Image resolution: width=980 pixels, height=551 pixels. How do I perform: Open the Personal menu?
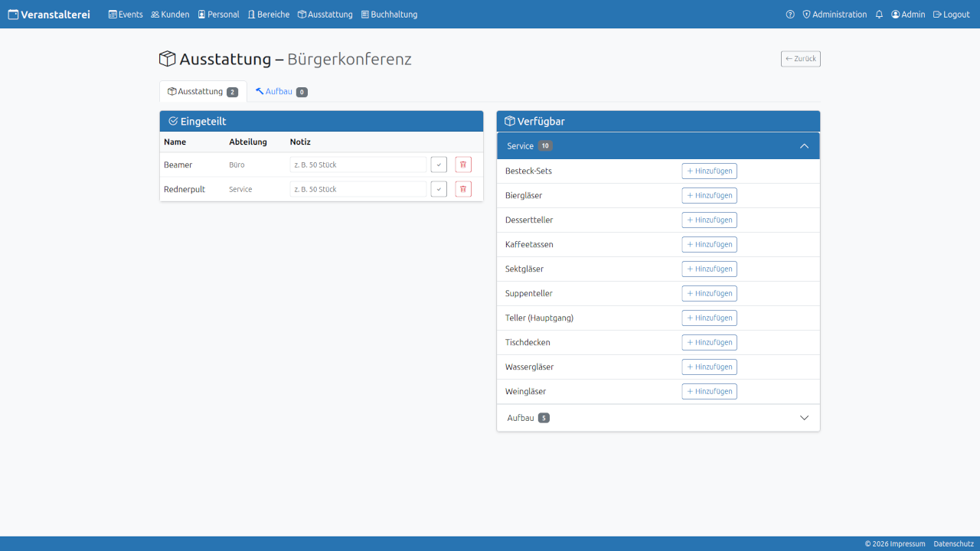218,15
